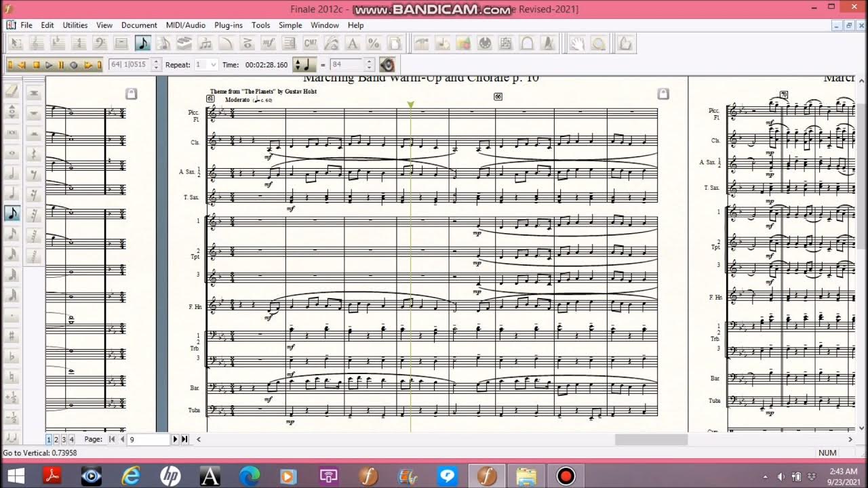Click the tempo value field showing 84
This screenshot has width=868, height=488.
347,65
